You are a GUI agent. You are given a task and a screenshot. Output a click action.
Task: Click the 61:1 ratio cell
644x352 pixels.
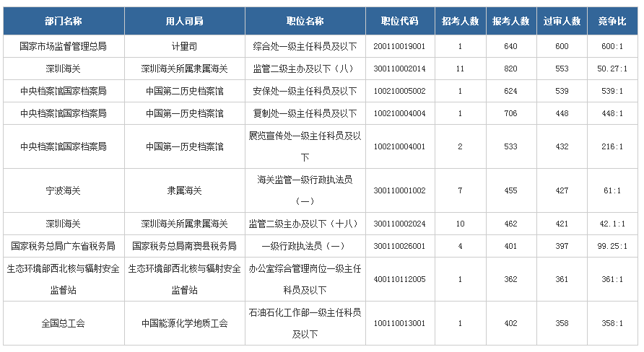click(612, 190)
